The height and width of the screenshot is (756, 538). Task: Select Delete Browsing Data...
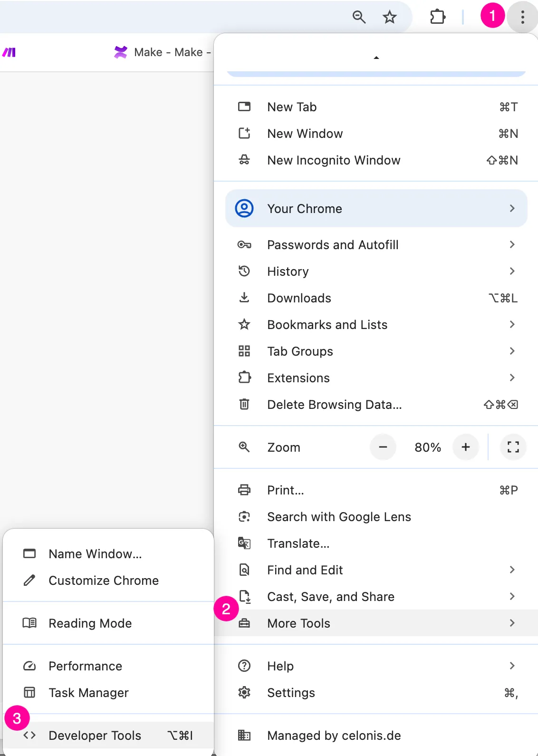point(376,405)
